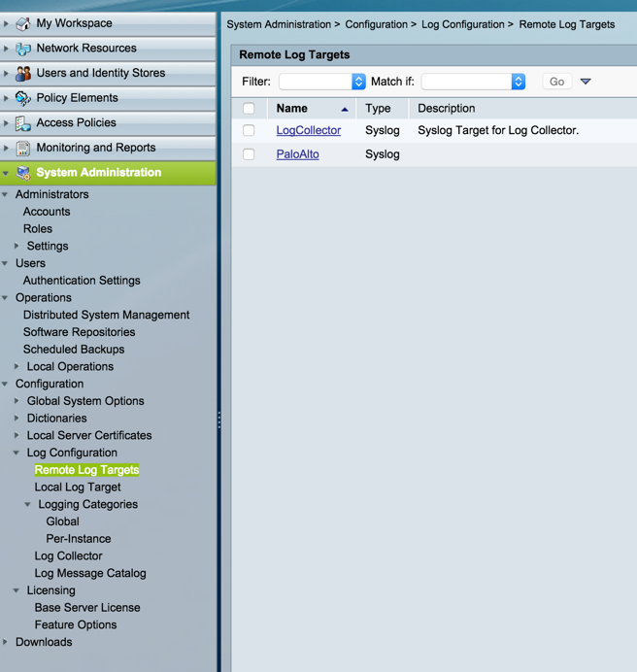Expand Network Resources with its triangle
This screenshot has width=637, height=672.
click(6, 49)
